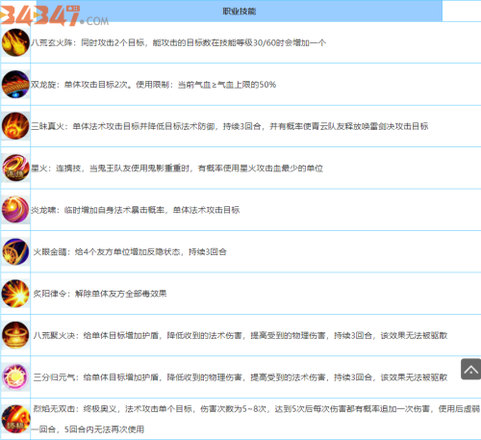The height and width of the screenshot is (440, 481).
Task: Click the back-to-top arrow button
Action: [x=471, y=369]
